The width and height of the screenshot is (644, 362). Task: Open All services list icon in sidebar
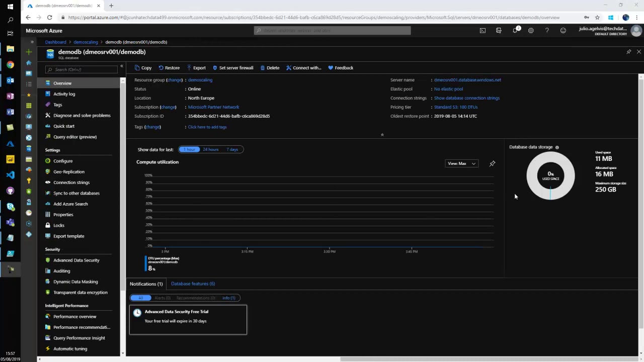[x=29, y=84]
